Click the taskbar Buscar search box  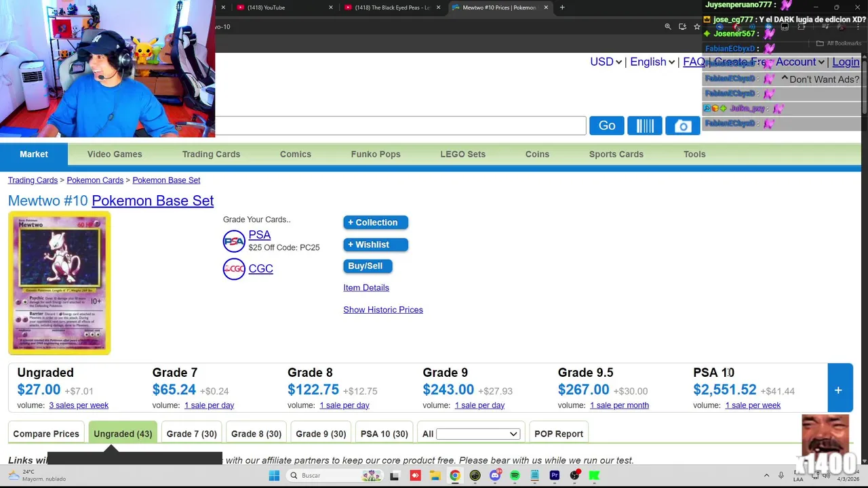(335, 476)
